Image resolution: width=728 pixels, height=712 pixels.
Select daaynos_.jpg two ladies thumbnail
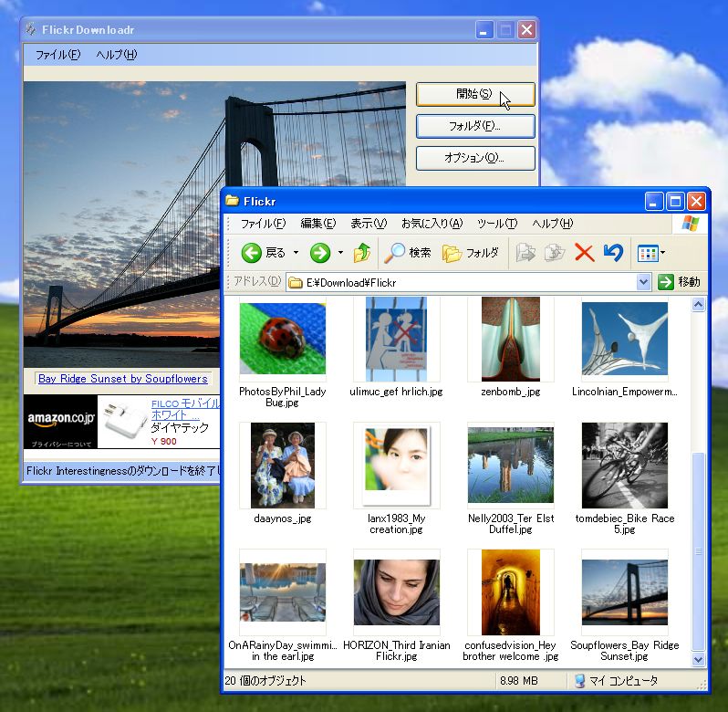click(x=282, y=466)
